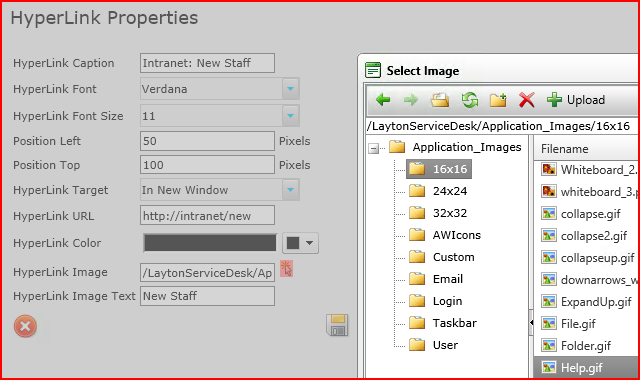The image size is (640, 380).
Task: Collapse the Application_Images tree node
Action: point(373,148)
